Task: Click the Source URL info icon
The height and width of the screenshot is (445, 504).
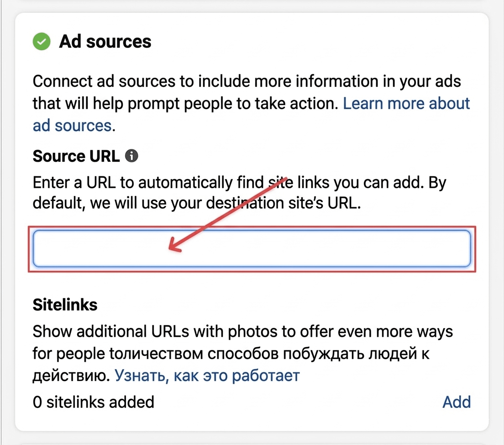Action: pos(131,156)
